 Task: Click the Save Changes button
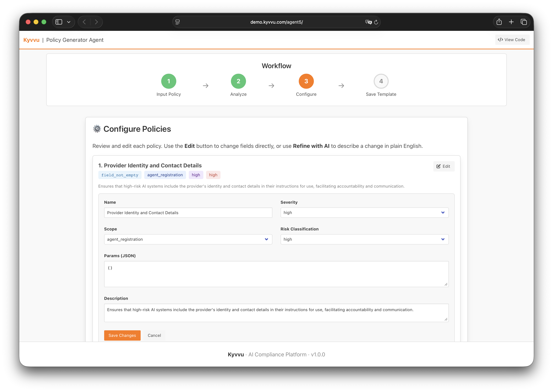[122, 335]
